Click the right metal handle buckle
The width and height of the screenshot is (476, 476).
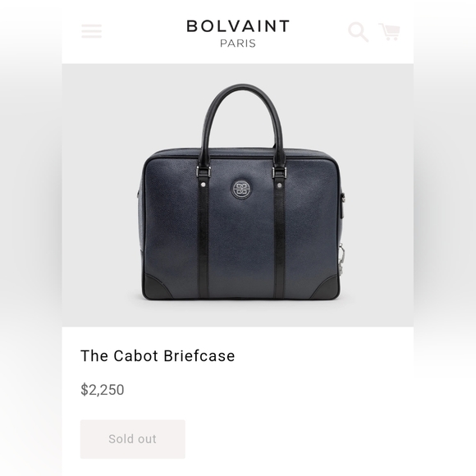coord(279,172)
